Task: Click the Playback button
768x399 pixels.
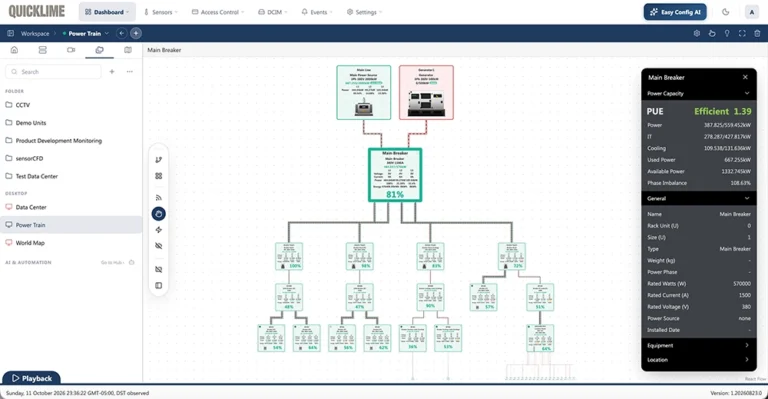Action: point(32,378)
